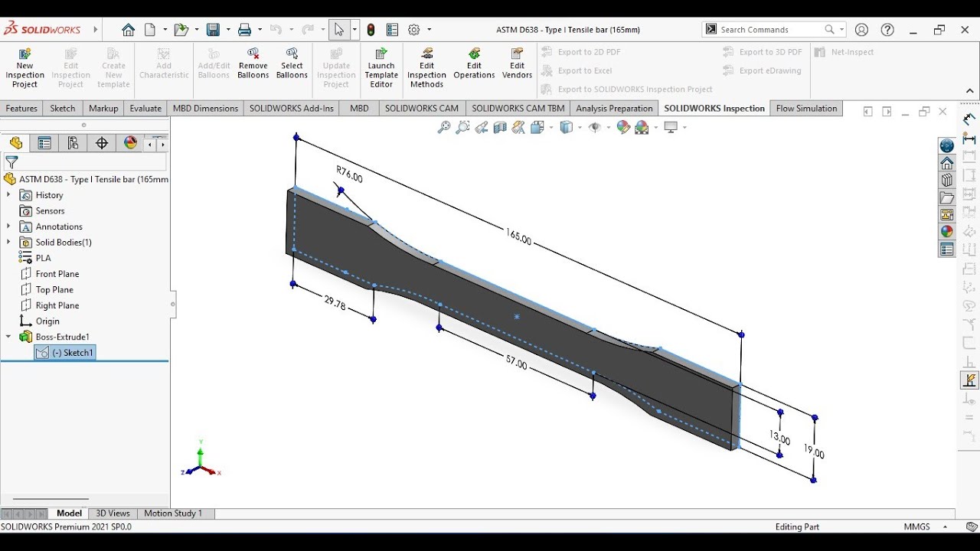Viewport: 980px width, 551px height.
Task: Click the Search Commands field
Action: coord(772,30)
